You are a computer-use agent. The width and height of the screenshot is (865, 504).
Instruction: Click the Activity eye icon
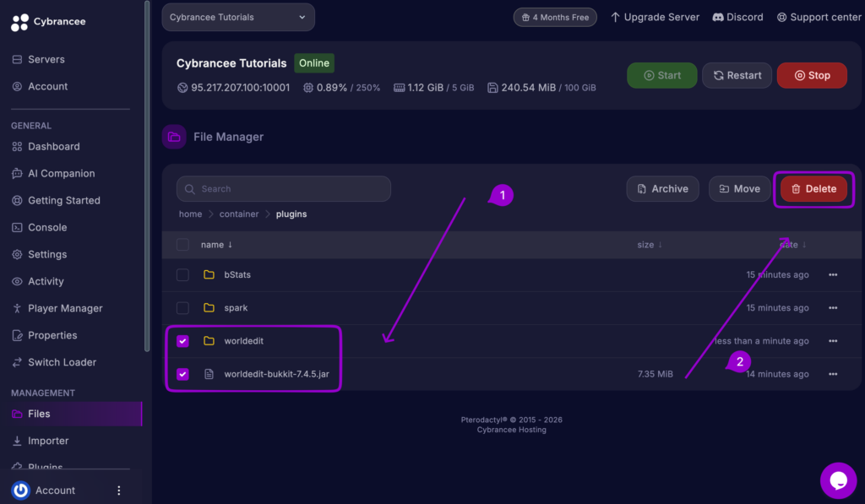pyautogui.click(x=17, y=281)
